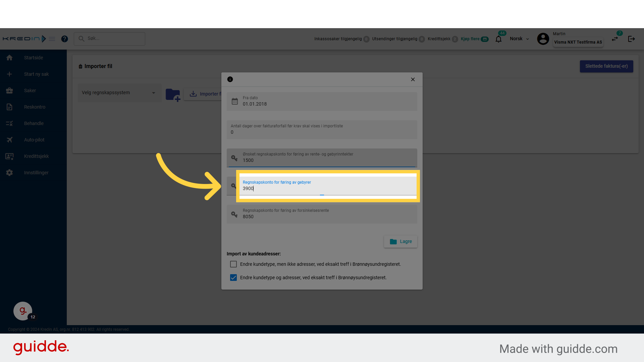Go to Auto-pilot in the sidebar
This screenshot has width=644, height=362.
[x=34, y=140]
